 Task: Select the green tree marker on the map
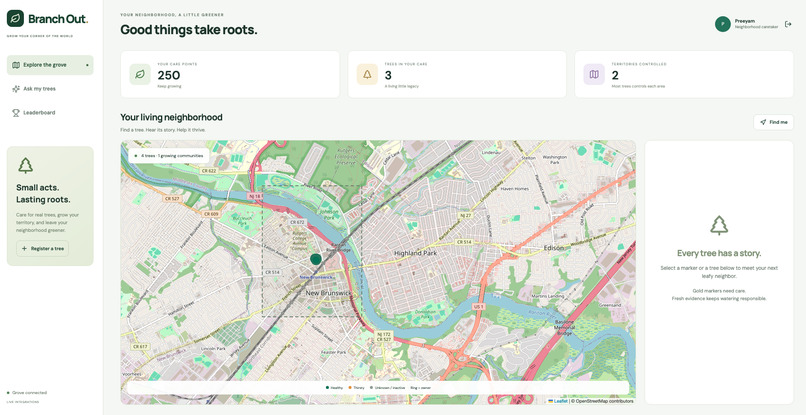tap(316, 259)
